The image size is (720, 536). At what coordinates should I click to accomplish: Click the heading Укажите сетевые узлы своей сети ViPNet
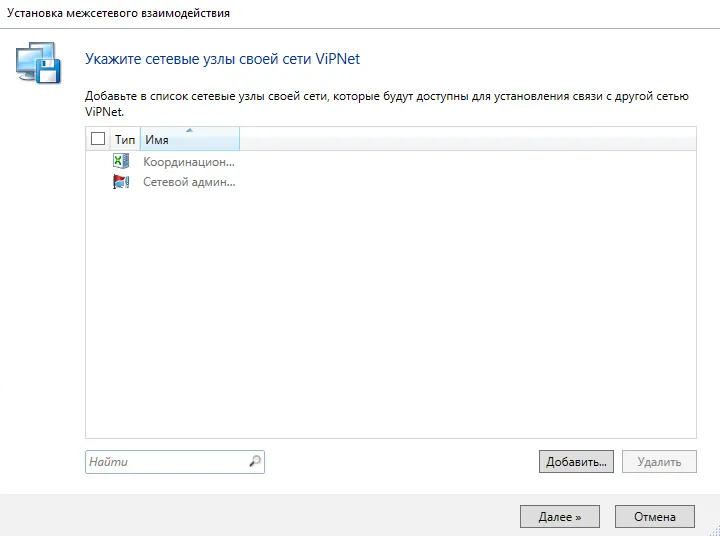point(223,59)
